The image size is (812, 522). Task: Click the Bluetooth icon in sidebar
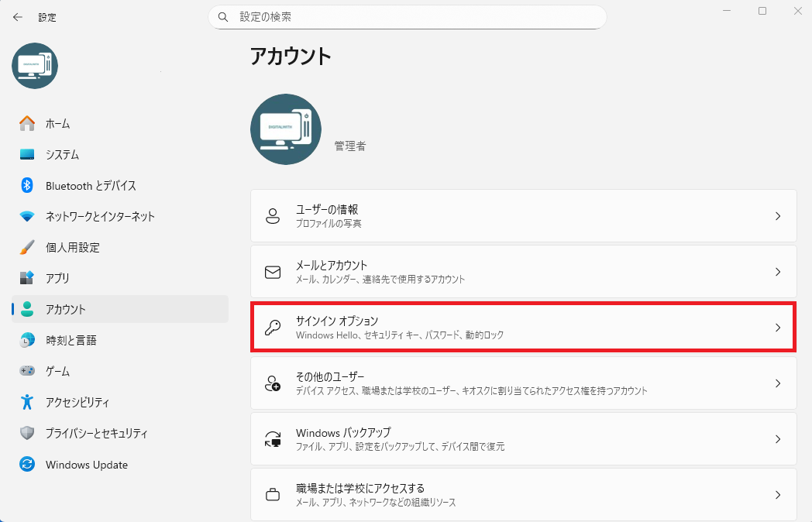click(x=27, y=185)
